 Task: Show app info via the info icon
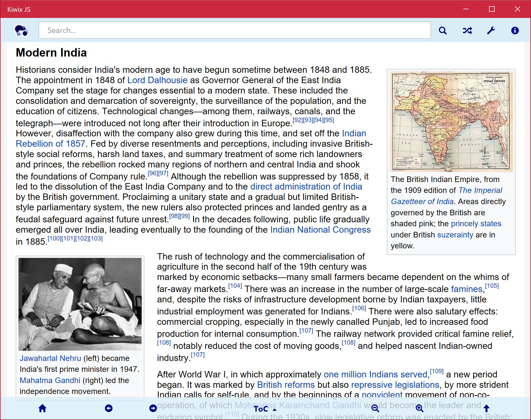(515, 30)
